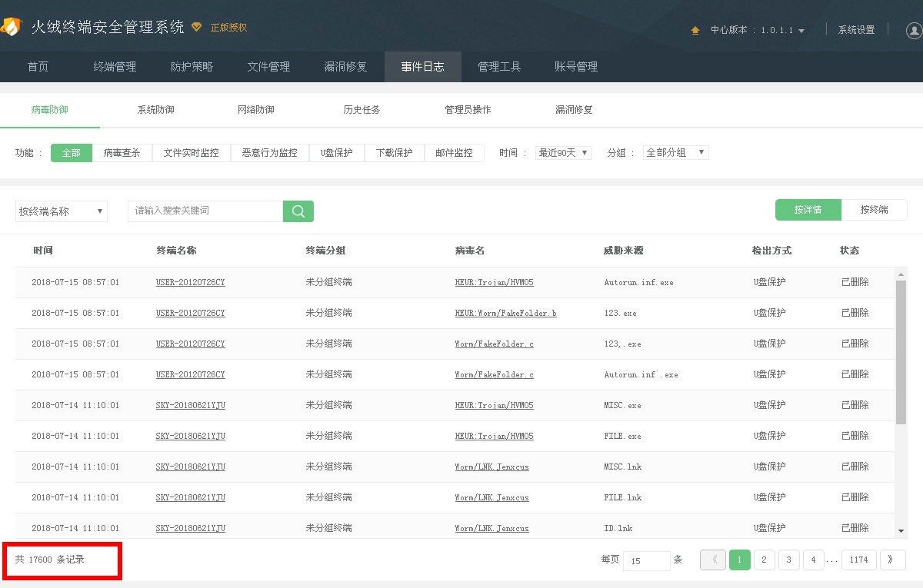
Task: Filter by 邮件监控
Action: (x=455, y=153)
